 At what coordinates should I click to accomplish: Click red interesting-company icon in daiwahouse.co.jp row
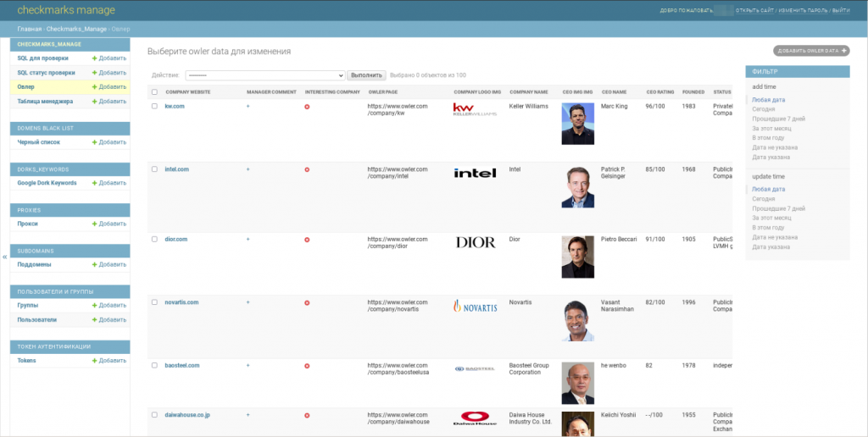(x=307, y=416)
